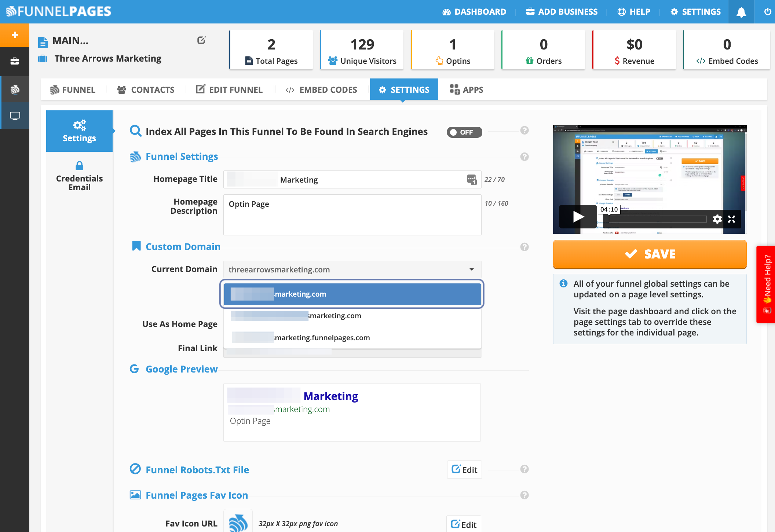Open the Contacts tab
The image size is (775, 532).
[146, 90]
